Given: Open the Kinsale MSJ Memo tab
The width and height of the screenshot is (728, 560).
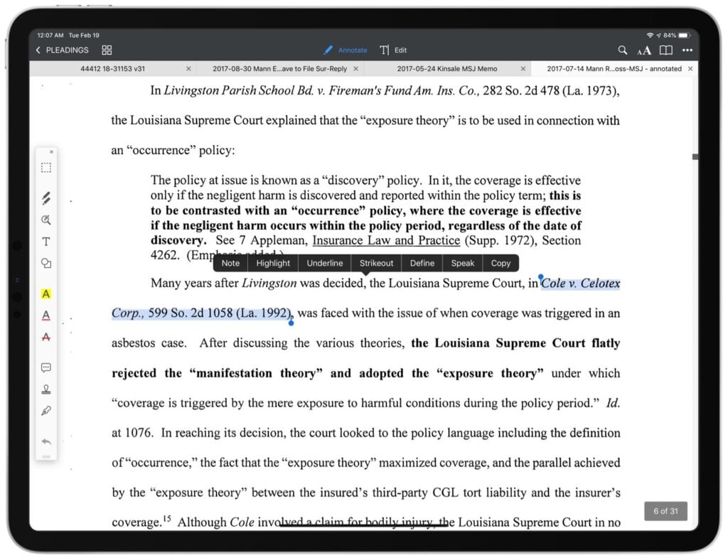Looking at the screenshot, I should (446, 69).
